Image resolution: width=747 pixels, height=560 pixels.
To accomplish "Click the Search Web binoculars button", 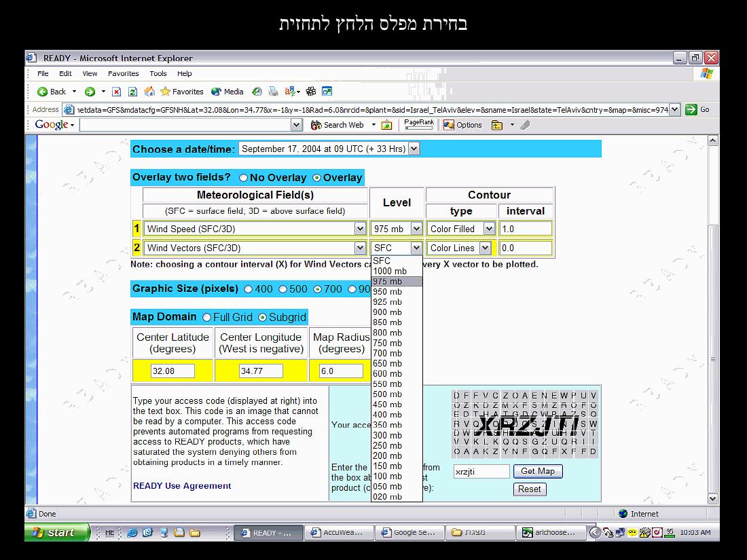I will point(337,125).
